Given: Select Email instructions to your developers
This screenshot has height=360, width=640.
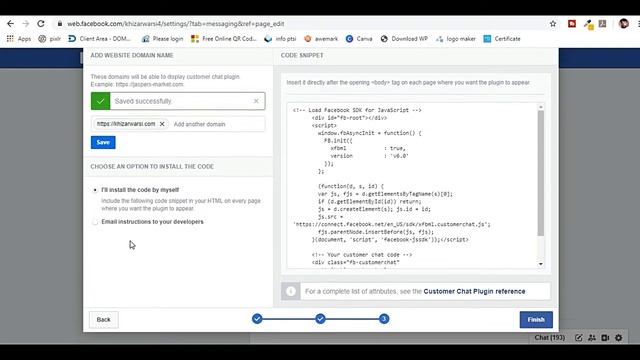Looking at the screenshot, I should [95, 222].
